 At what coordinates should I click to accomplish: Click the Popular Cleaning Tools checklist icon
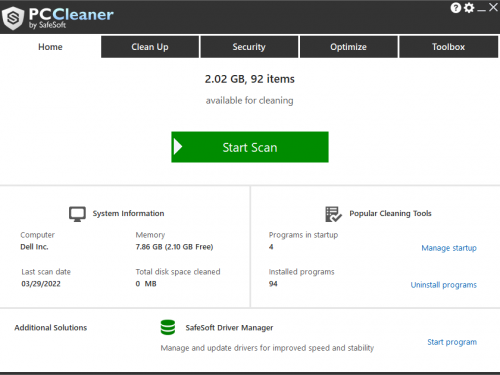pyautogui.click(x=333, y=214)
